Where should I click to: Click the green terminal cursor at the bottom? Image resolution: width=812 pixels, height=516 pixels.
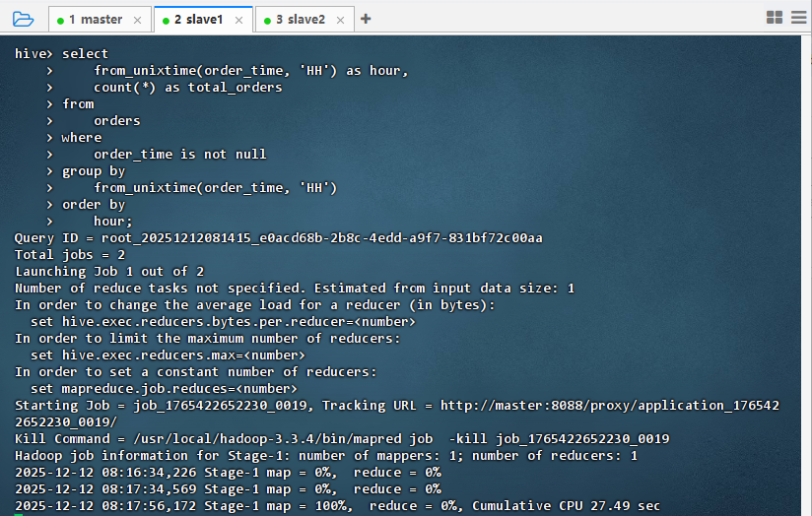19,514
